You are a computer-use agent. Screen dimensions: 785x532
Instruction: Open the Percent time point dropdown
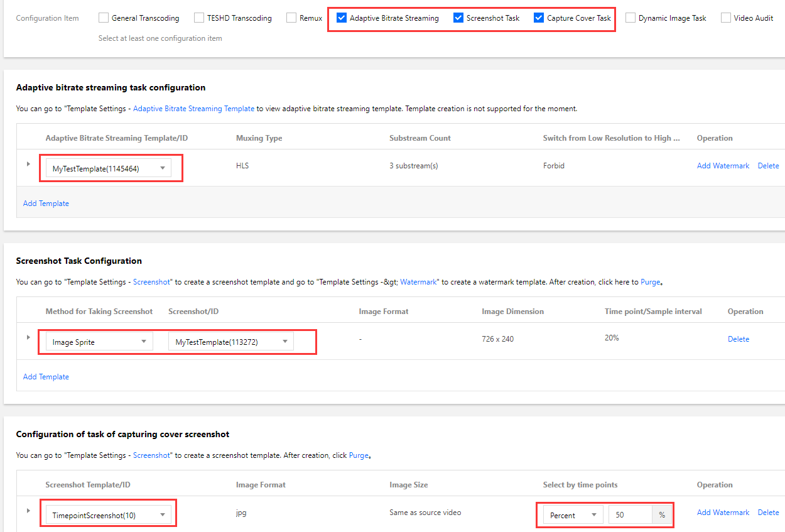(573, 515)
